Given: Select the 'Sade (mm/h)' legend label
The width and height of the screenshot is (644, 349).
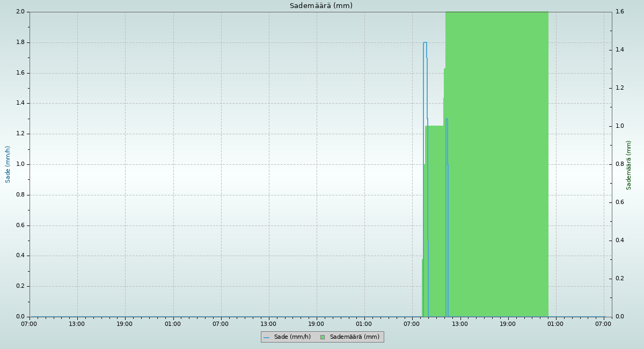Looking at the screenshot, I should pos(292,337).
